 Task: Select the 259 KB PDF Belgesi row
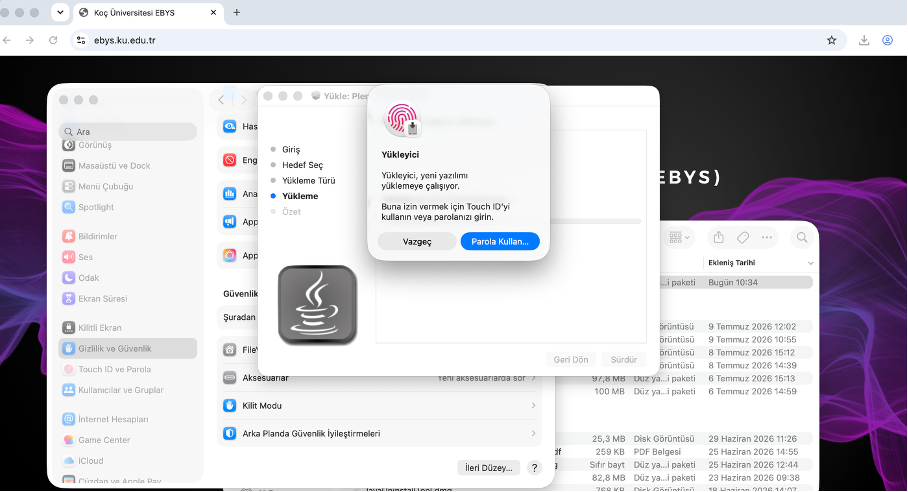click(684, 452)
